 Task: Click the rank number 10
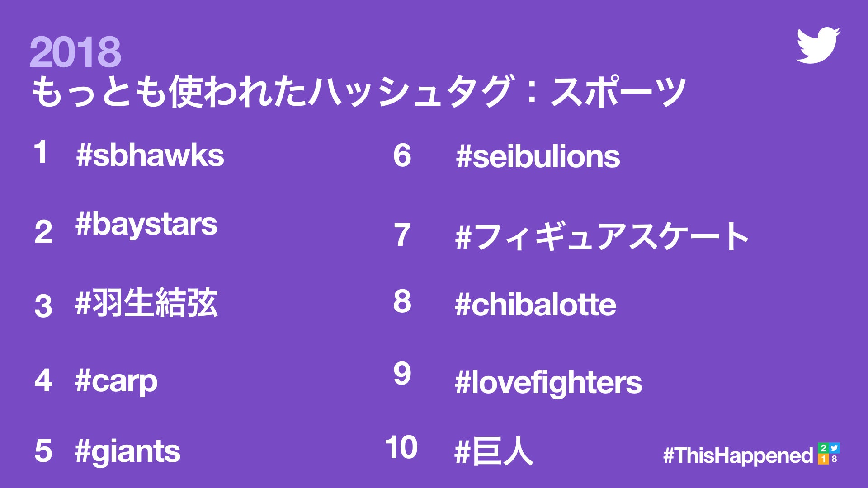coord(401,447)
